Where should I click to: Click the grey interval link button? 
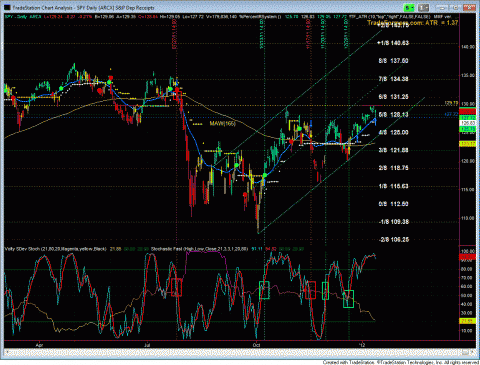[x=423, y=7]
